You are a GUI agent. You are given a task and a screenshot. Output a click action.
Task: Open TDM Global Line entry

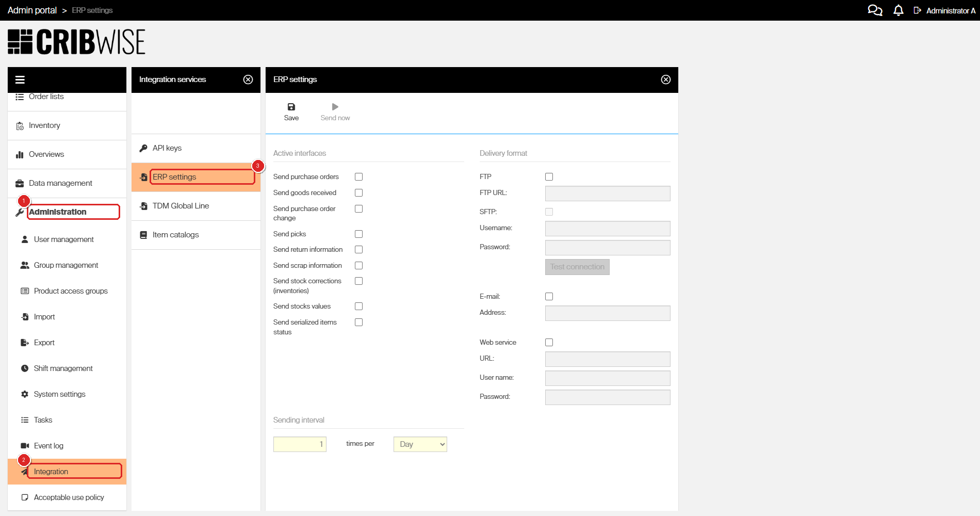pos(196,206)
